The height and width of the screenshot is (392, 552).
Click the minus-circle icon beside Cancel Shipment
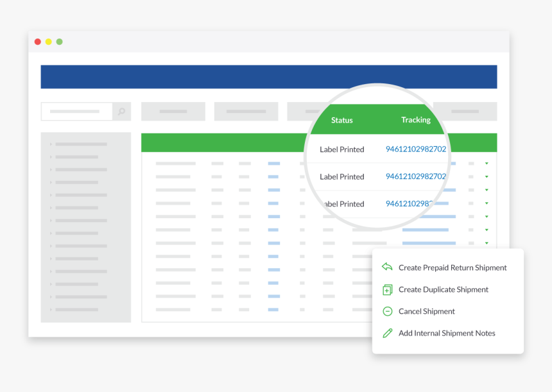click(x=387, y=311)
